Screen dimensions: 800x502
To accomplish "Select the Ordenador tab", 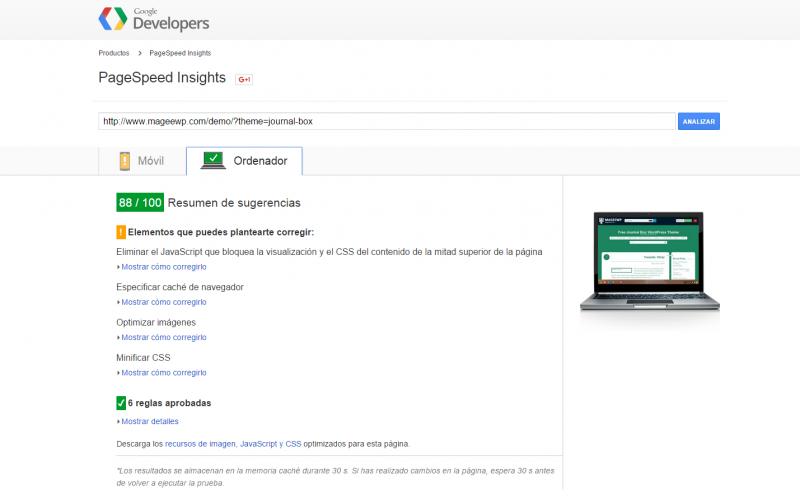I will tap(244, 161).
